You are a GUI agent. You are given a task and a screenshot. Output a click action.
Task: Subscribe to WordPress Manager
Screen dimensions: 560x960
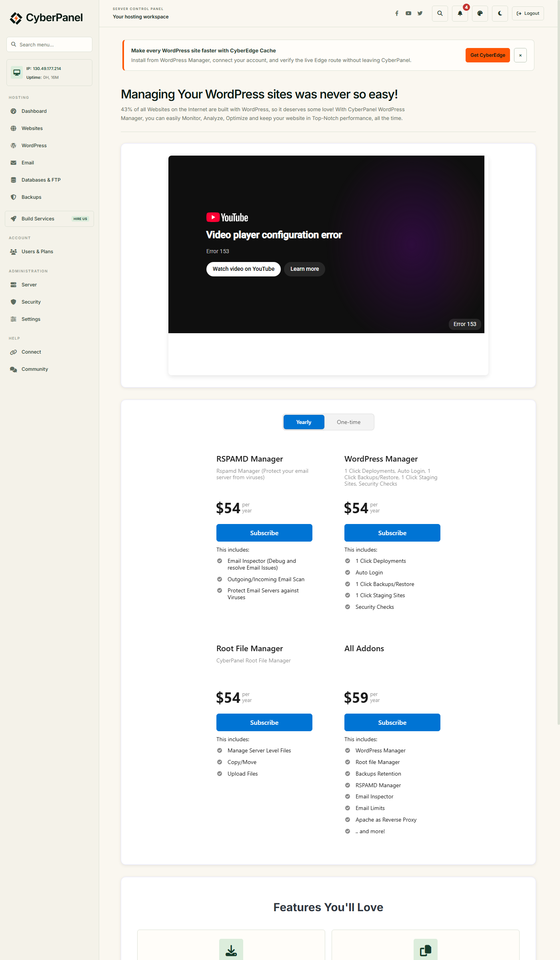[x=392, y=533]
